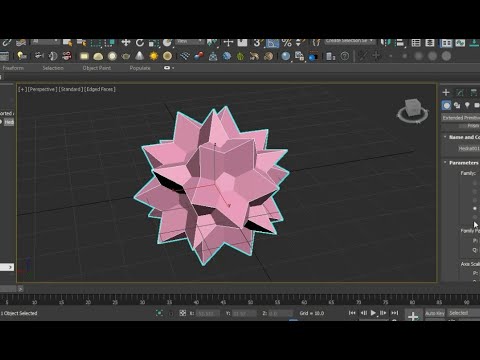The height and width of the screenshot is (360, 480).
Task: Toggle Percent Snap
Action: pyautogui.click(x=286, y=43)
